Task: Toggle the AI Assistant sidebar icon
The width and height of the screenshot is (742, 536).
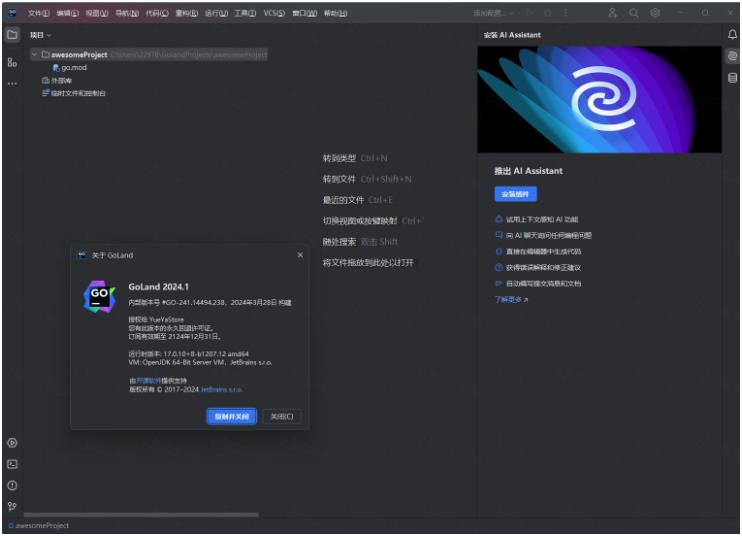Action: click(732, 56)
